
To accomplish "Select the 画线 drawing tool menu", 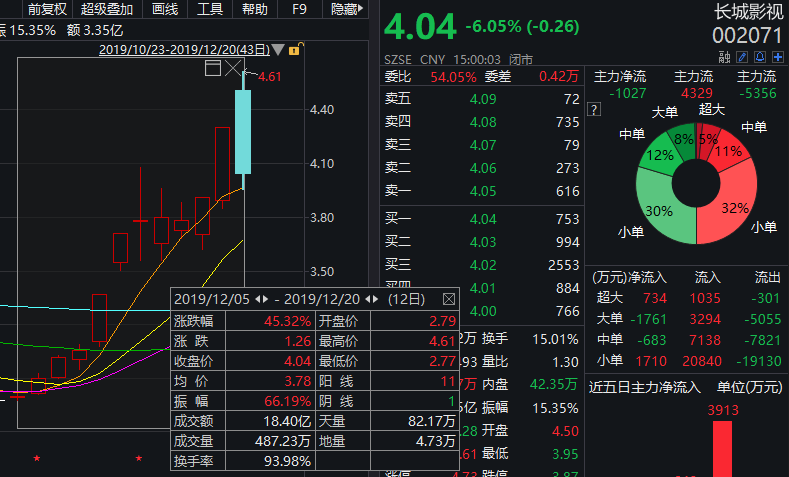I will pos(165,9).
